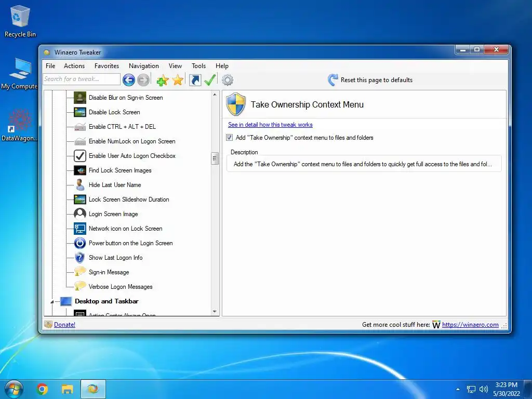
Task: Click the Enable NumLock on Logon Screen icon
Action: (80, 141)
